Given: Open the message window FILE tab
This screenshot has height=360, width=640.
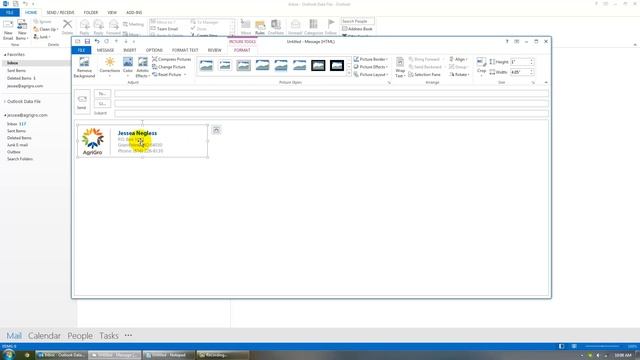Looking at the screenshot, I should (81, 50).
